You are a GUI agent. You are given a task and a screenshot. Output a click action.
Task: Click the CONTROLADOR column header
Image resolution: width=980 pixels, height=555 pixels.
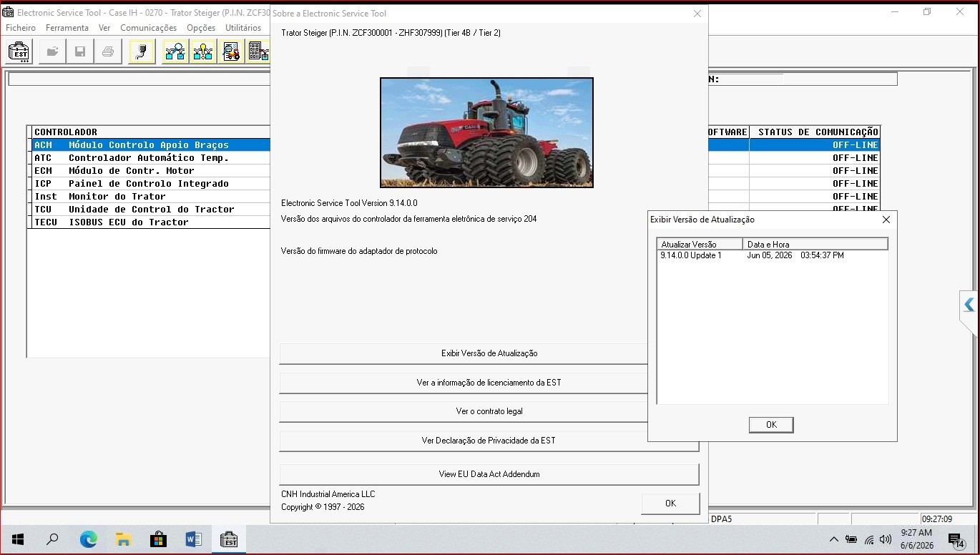pyautogui.click(x=151, y=132)
